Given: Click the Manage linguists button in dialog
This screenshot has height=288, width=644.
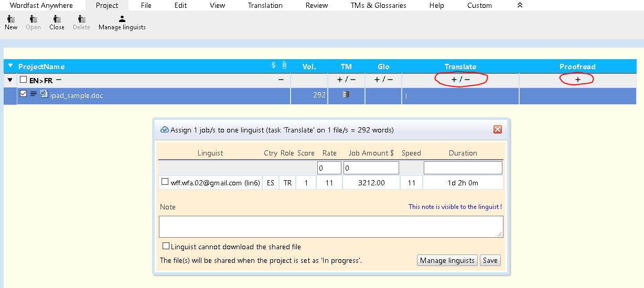Looking at the screenshot, I should 447,260.
